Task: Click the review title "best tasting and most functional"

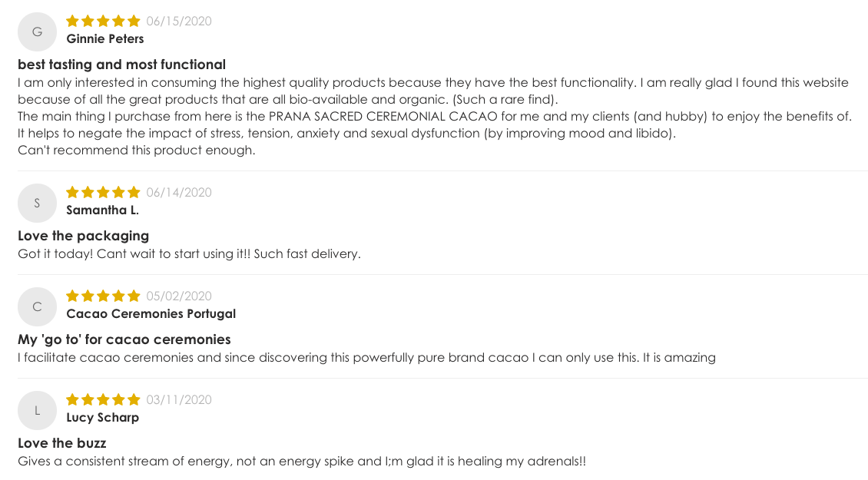Action: (122, 65)
